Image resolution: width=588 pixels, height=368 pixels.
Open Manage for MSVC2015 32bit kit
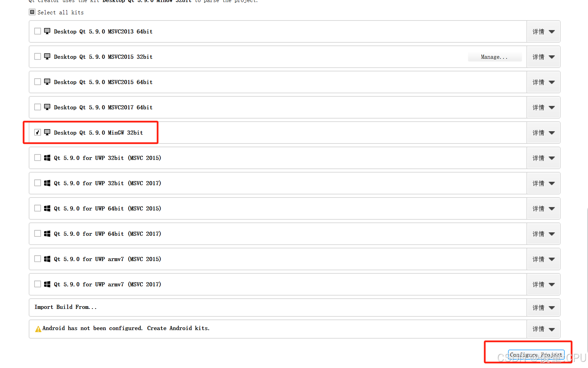coord(495,57)
